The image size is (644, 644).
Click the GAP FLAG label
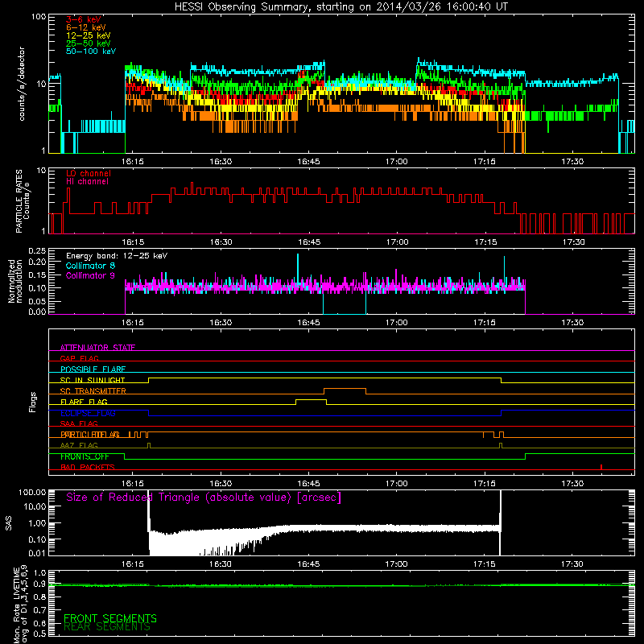(x=79, y=358)
